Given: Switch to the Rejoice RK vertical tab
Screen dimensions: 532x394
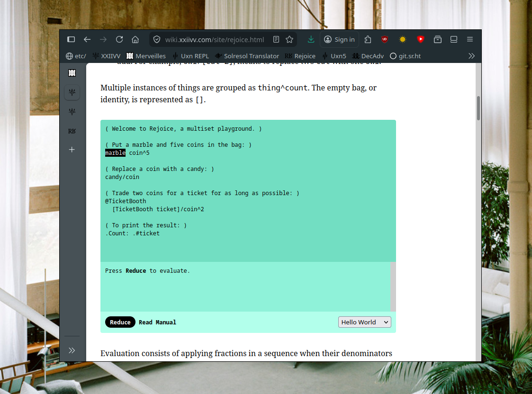Looking at the screenshot, I should point(72,131).
